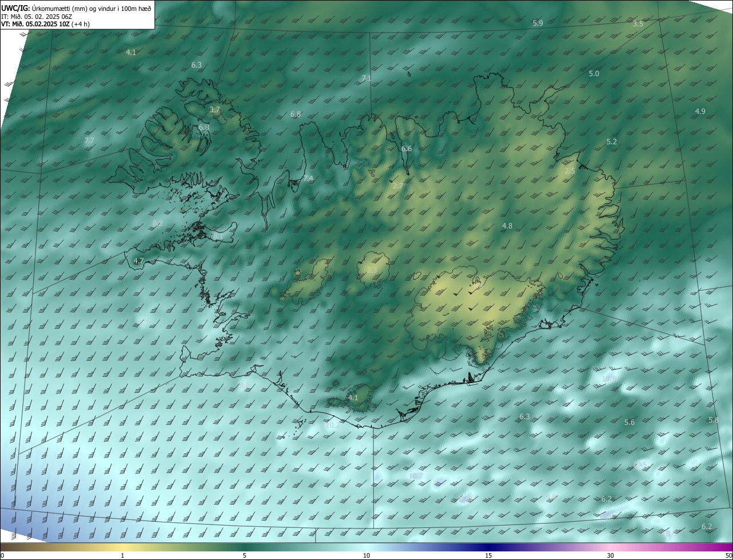Click the map value 4.7
This screenshot has width=733, height=560.
tap(139, 261)
